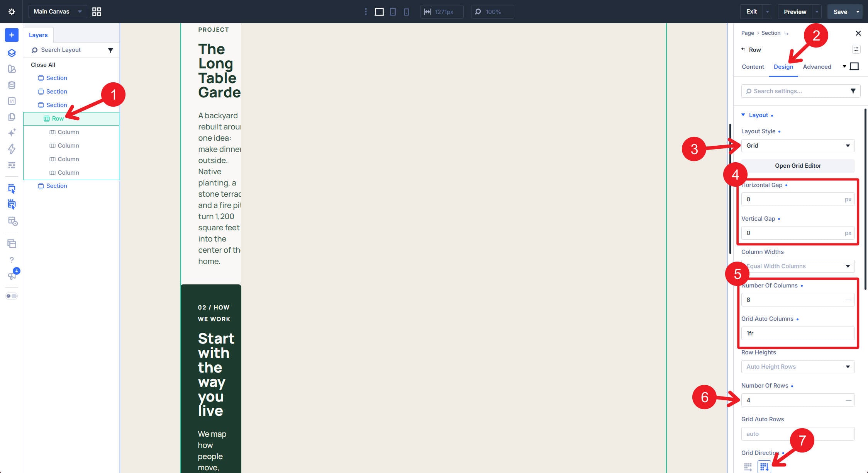868x473 pixels.
Task: Click the Row options icon in settings header
Action: pyautogui.click(x=856, y=49)
